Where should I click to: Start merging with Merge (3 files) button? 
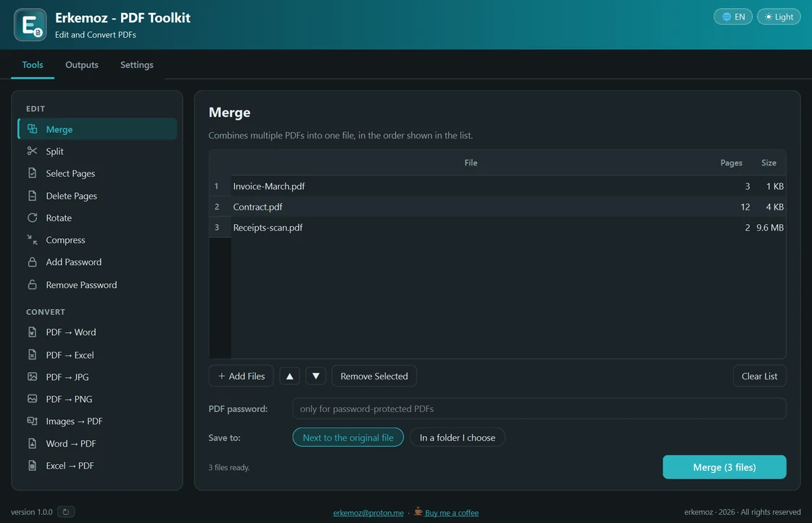[x=724, y=467]
